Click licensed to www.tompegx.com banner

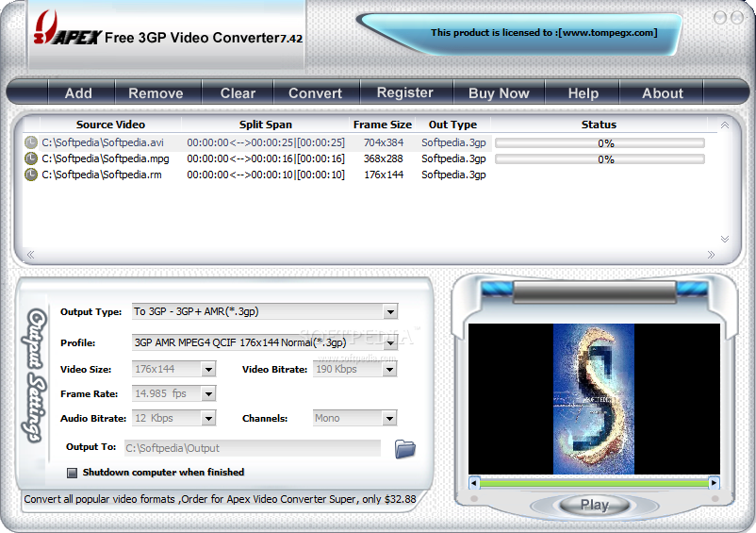[x=544, y=33]
